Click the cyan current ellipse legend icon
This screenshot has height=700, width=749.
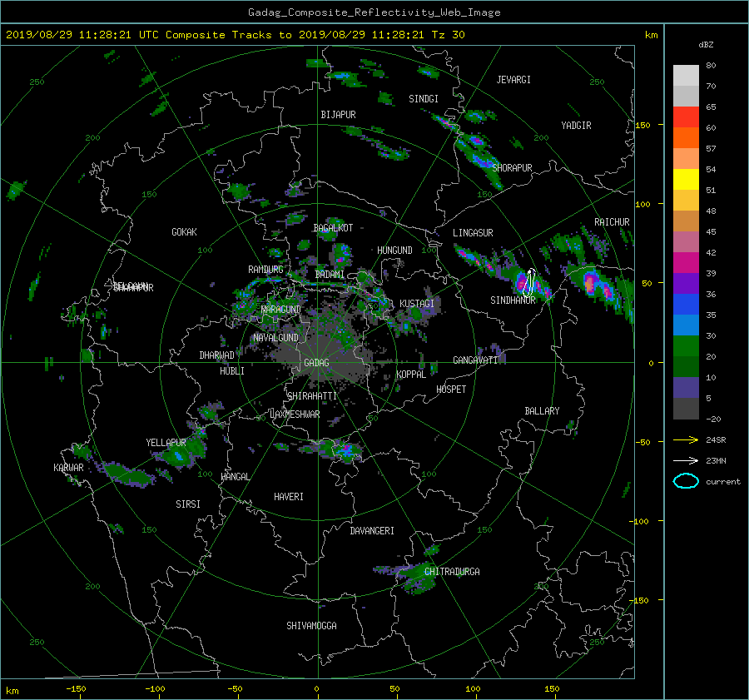tap(686, 481)
